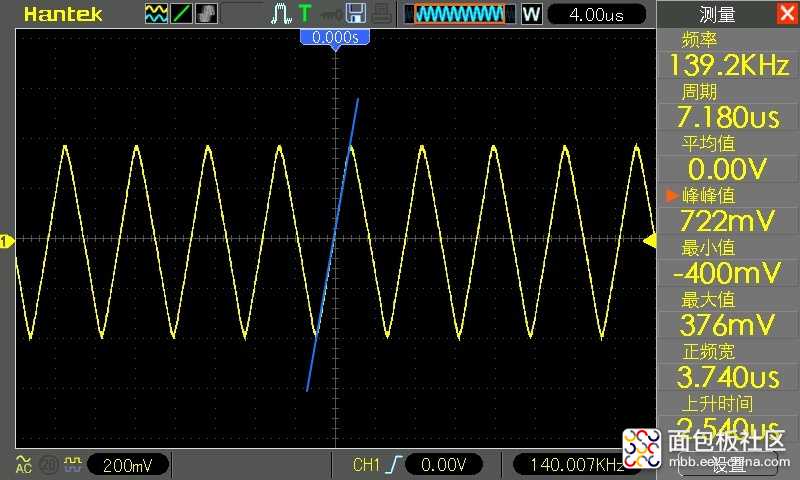
Task: Click the W window mode icon
Action: tap(531, 14)
